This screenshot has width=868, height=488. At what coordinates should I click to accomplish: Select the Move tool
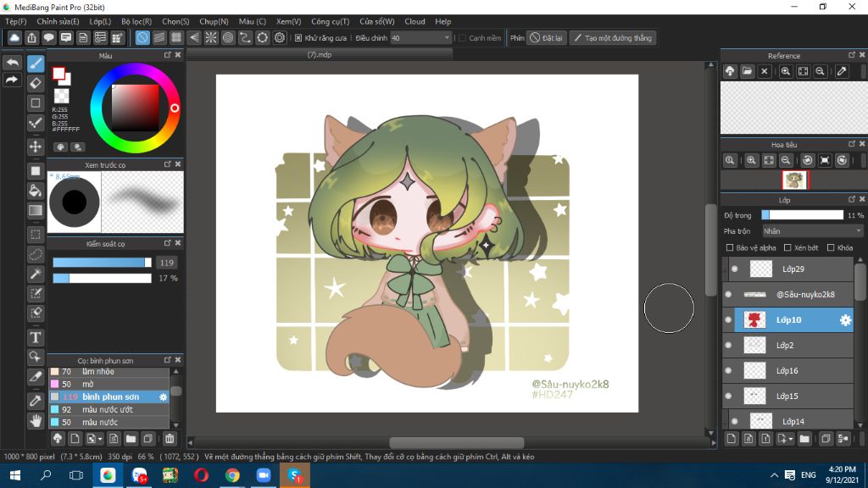tap(36, 147)
